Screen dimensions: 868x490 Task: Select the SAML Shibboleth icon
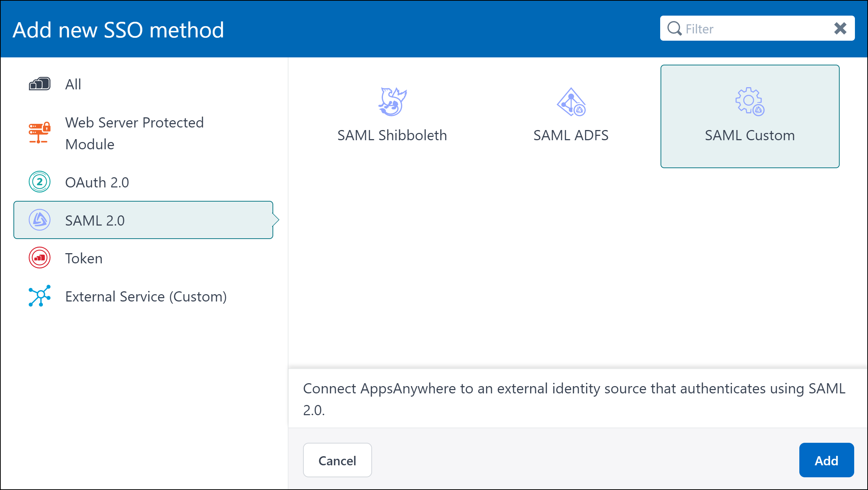coord(392,102)
